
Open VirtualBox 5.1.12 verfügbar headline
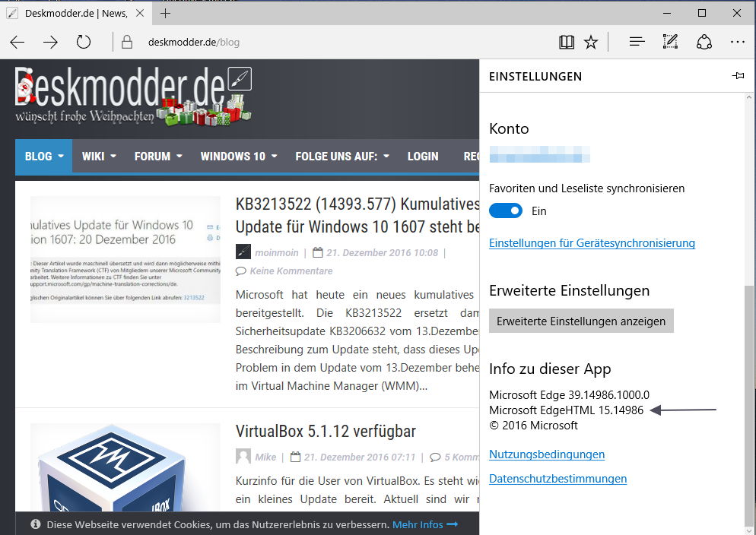[326, 431]
